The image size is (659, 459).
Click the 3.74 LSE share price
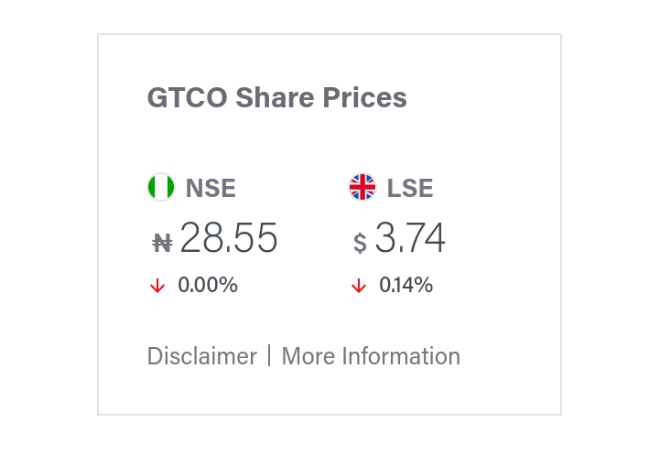410,239
